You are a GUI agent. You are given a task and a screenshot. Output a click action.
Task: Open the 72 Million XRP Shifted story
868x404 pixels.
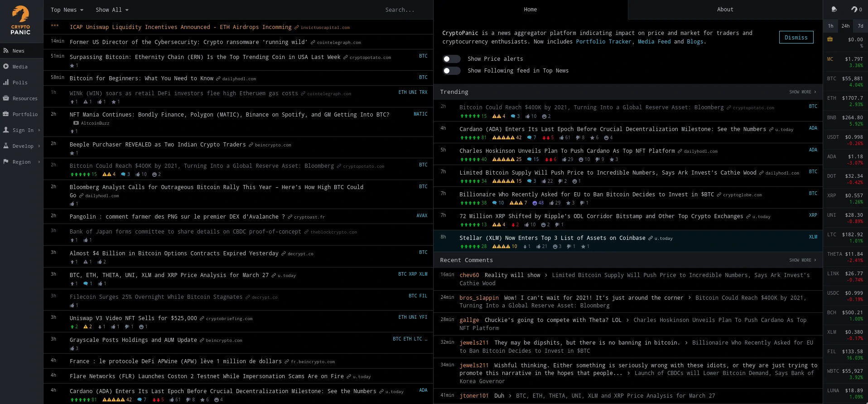[601, 216]
